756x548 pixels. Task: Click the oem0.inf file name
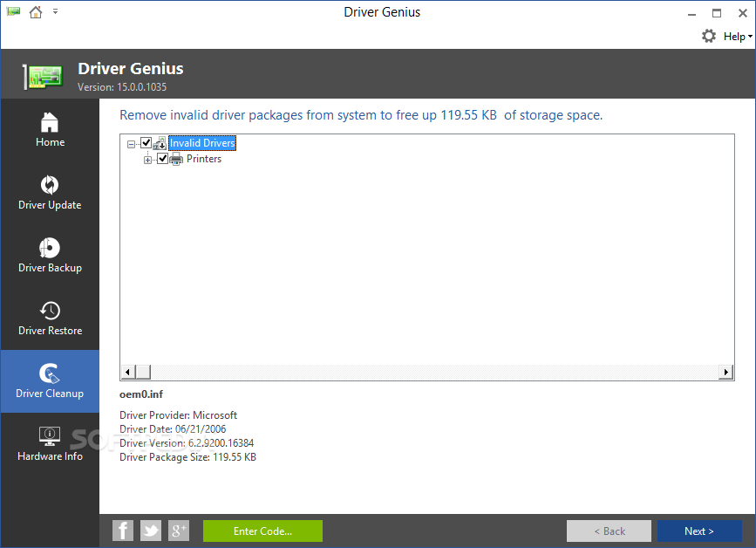coord(141,394)
